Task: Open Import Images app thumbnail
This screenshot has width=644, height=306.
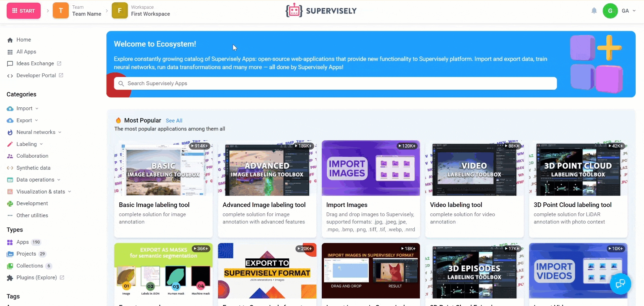Action: coord(371,168)
